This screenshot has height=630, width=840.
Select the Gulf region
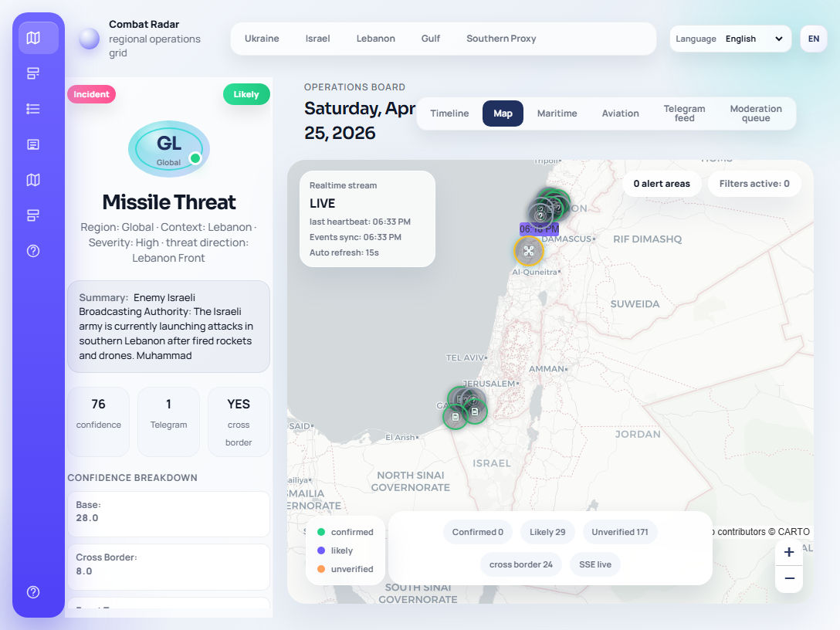(431, 39)
